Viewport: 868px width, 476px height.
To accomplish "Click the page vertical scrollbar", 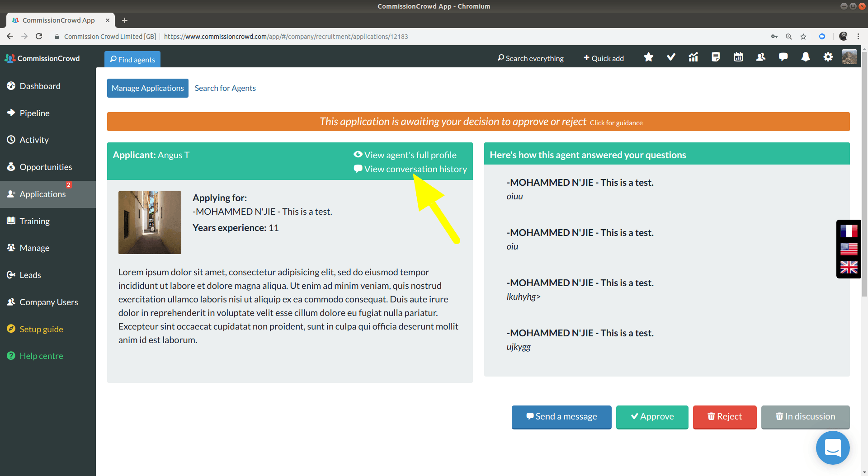I will pos(864,181).
